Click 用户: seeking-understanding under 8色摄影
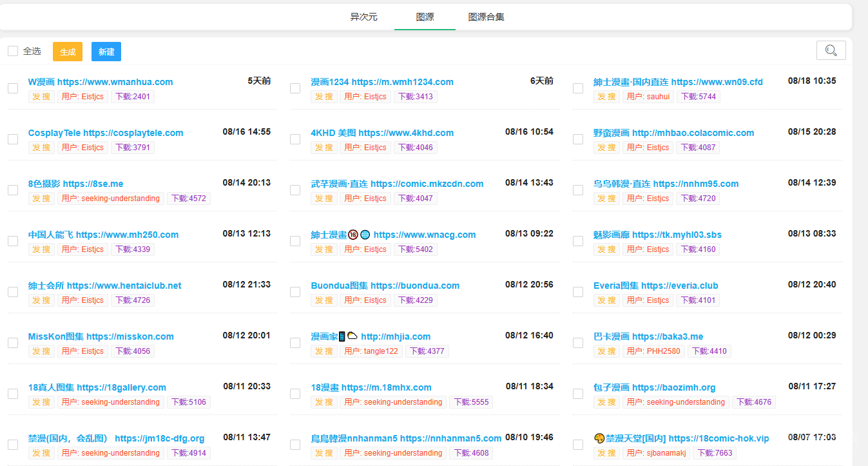This screenshot has height=466, width=868. [x=111, y=199]
